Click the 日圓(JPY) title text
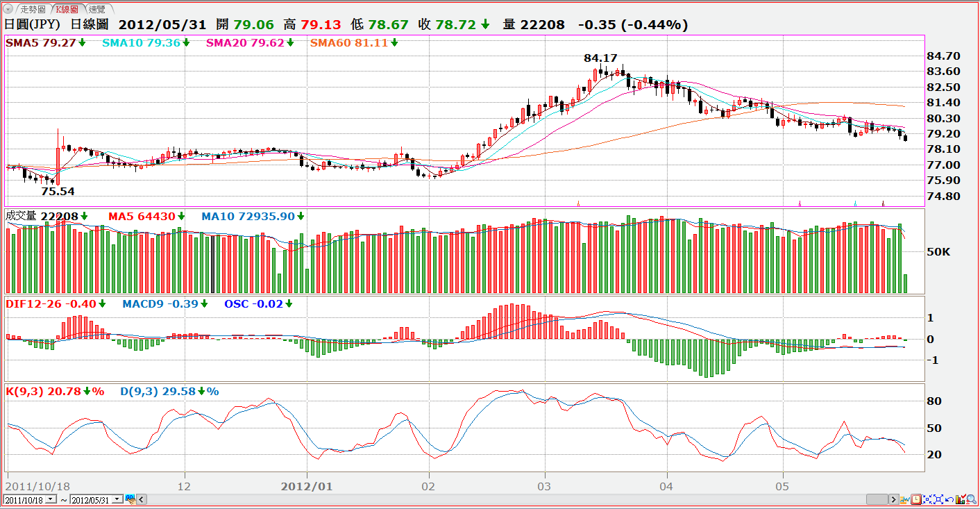Screen dimensions: 980x509 (33, 24)
